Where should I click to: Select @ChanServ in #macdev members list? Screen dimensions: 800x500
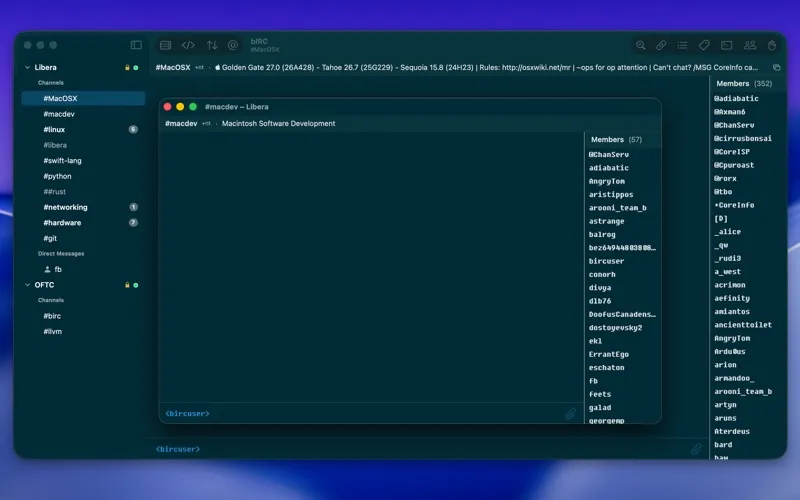point(609,155)
